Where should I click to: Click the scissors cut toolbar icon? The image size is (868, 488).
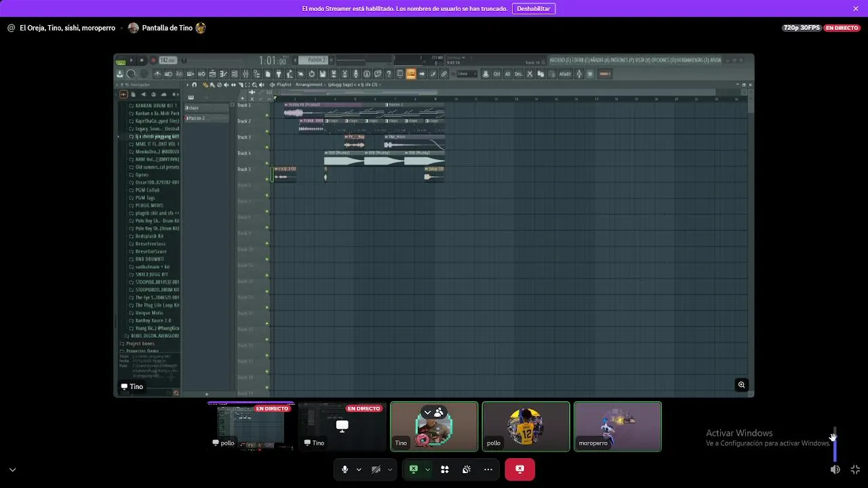coord(529,74)
